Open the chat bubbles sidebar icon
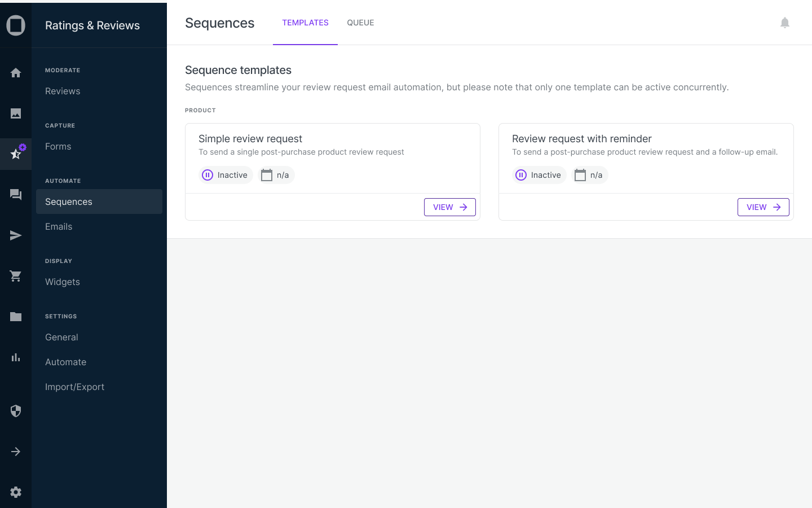Screen dimensions: 812x508 pyautogui.click(x=16, y=195)
